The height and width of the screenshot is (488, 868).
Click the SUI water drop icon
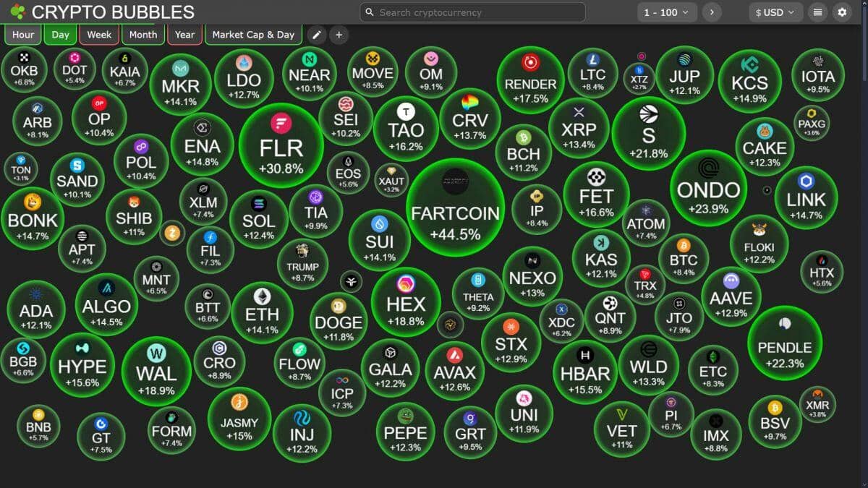click(x=380, y=223)
